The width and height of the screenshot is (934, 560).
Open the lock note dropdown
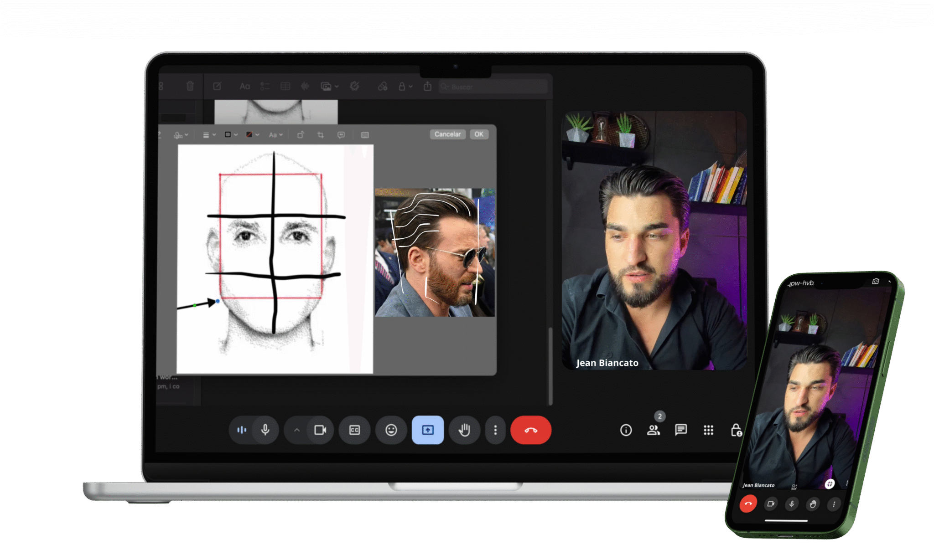coord(405,86)
